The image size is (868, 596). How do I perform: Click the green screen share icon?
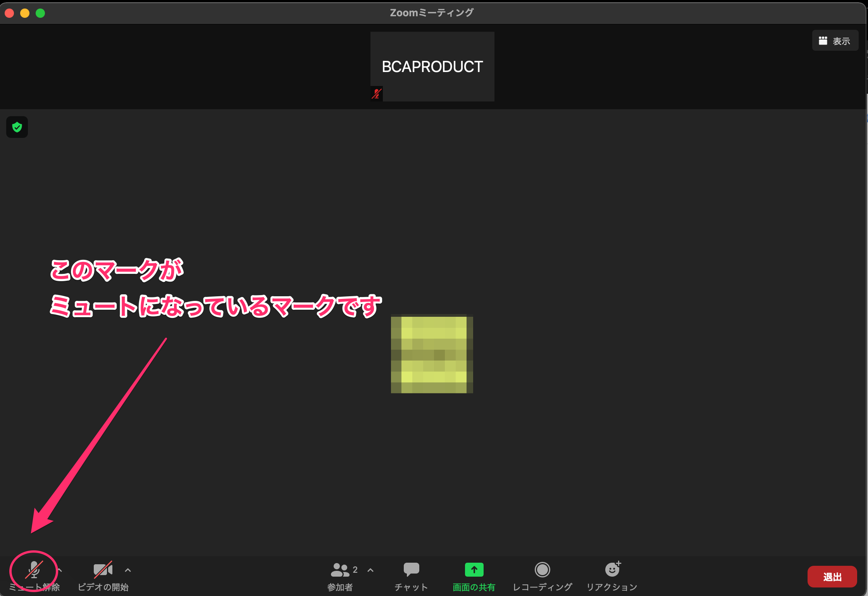pyautogui.click(x=474, y=570)
